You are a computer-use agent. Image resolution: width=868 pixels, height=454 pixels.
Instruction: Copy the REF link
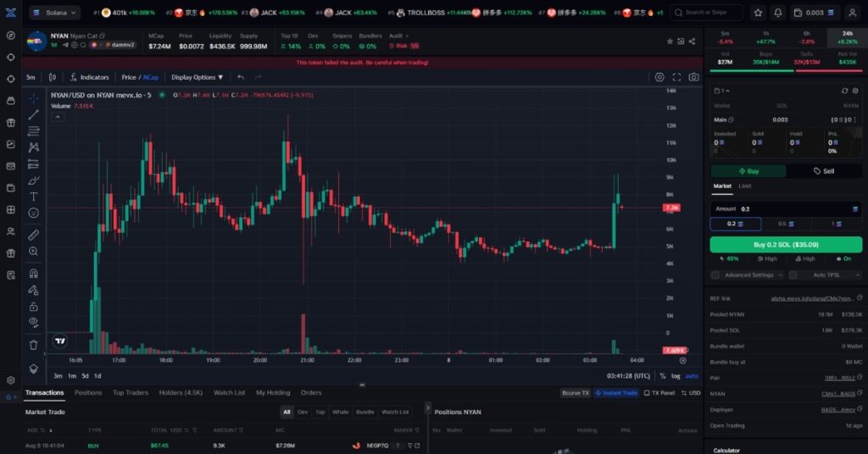click(860, 298)
